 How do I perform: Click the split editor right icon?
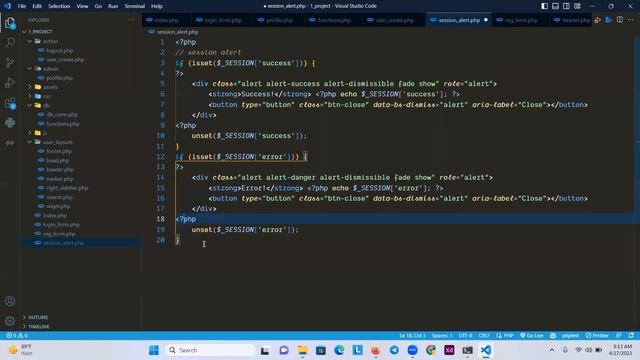coord(620,20)
